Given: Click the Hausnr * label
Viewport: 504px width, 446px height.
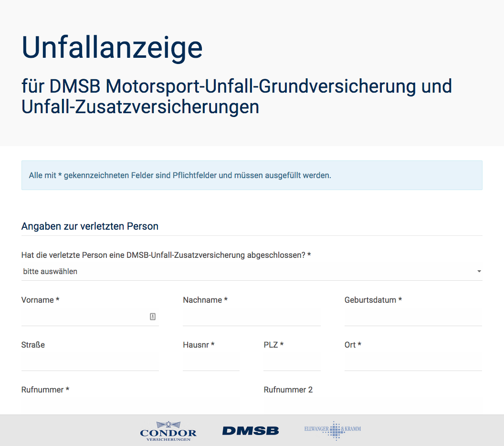Looking at the screenshot, I should (199, 345).
